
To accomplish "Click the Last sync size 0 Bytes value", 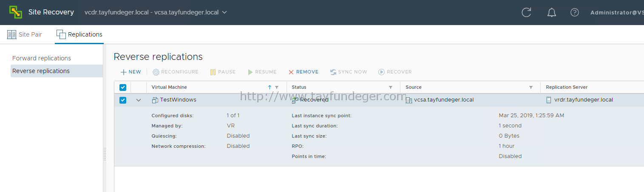I will click(509, 136).
